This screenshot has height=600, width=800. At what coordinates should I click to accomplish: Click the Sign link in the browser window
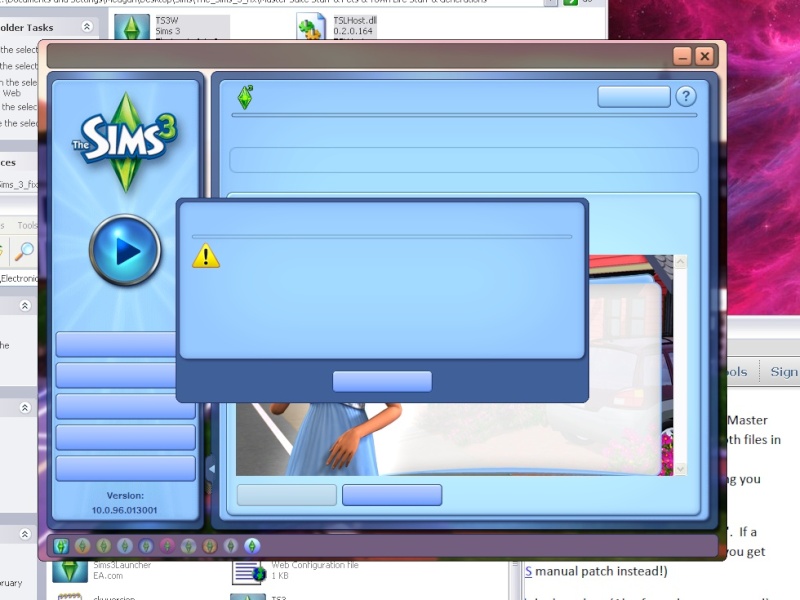[784, 371]
